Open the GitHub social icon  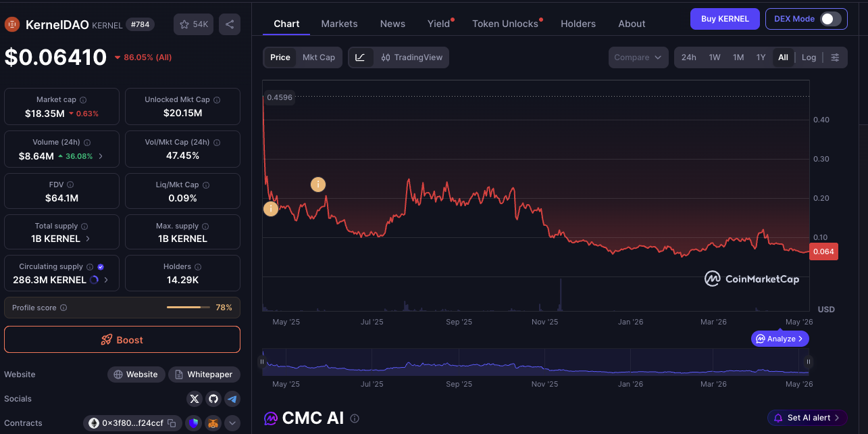213,399
